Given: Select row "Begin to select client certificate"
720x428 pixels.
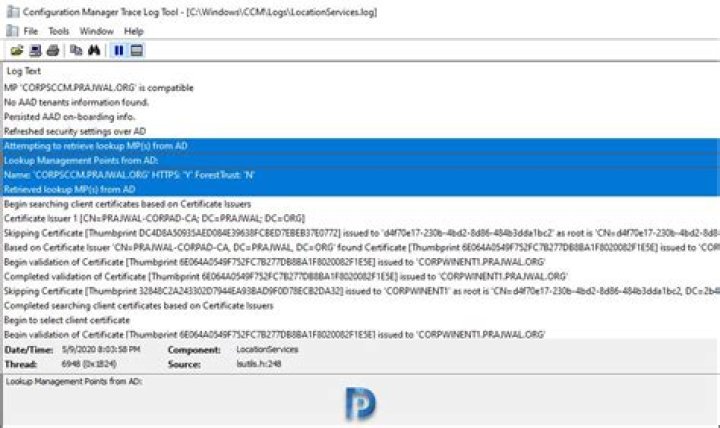Looking at the screenshot, I should point(360,320).
